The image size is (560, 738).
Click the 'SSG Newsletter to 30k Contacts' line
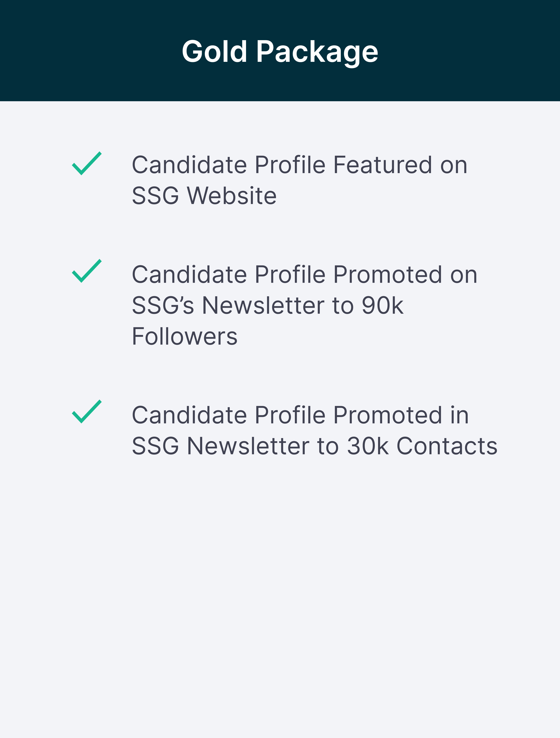pos(315,446)
